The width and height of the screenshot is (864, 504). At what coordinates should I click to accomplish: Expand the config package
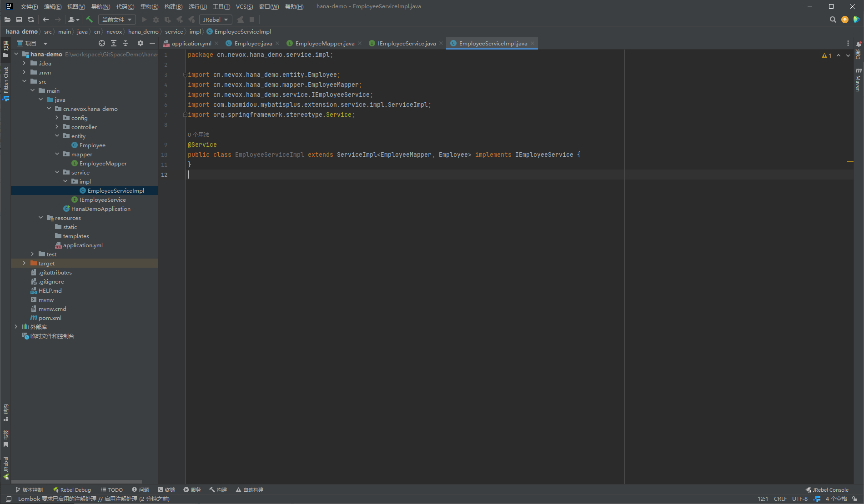pyautogui.click(x=57, y=118)
